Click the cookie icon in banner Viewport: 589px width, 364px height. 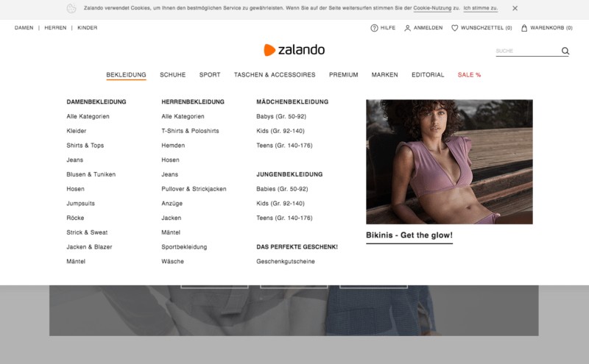tap(71, 8)
